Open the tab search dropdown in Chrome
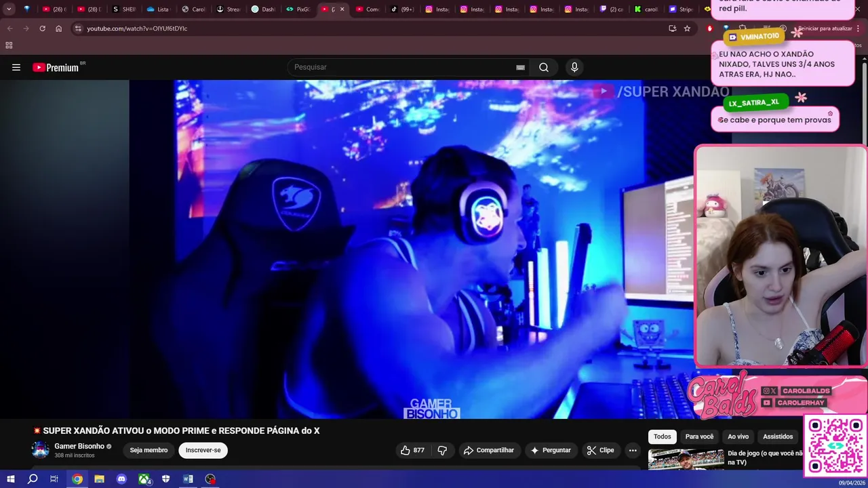Viewport: 868px width, 488px height. point(9,9)
